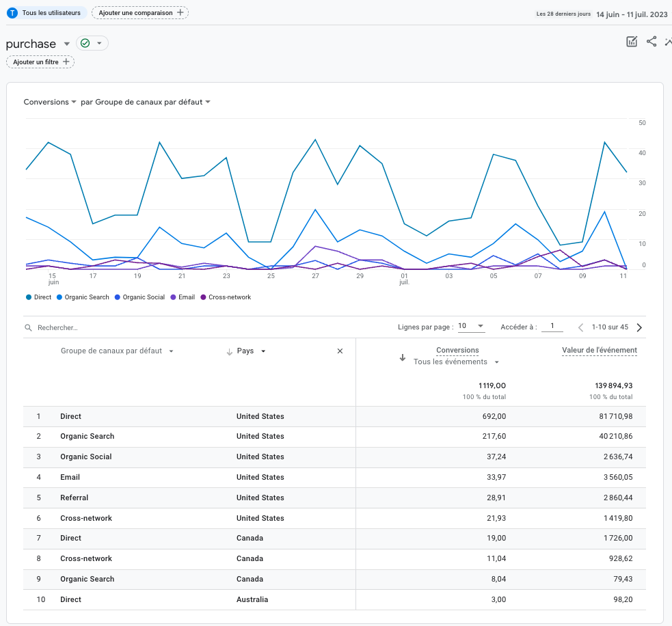Viewport: 672px width, 626px height.
Task: Click 'Ajouter une comparaison' button
Action: (140, 13)
